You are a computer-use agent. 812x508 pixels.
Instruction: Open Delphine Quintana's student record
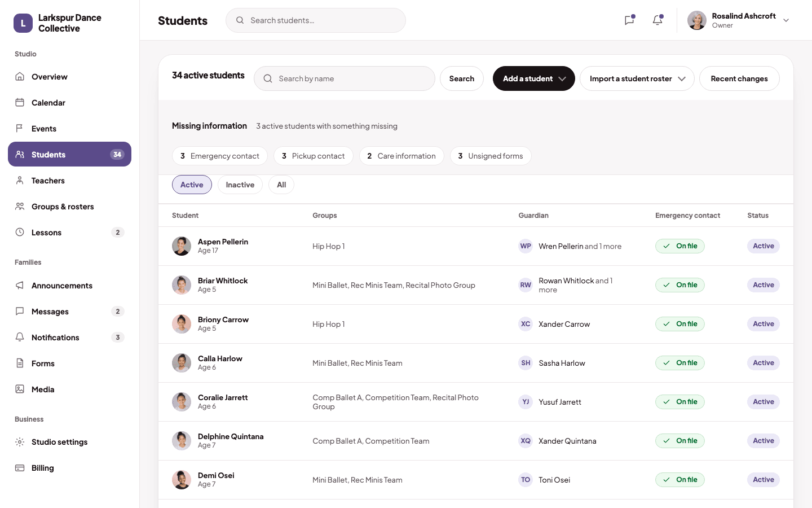click(231, 436)
